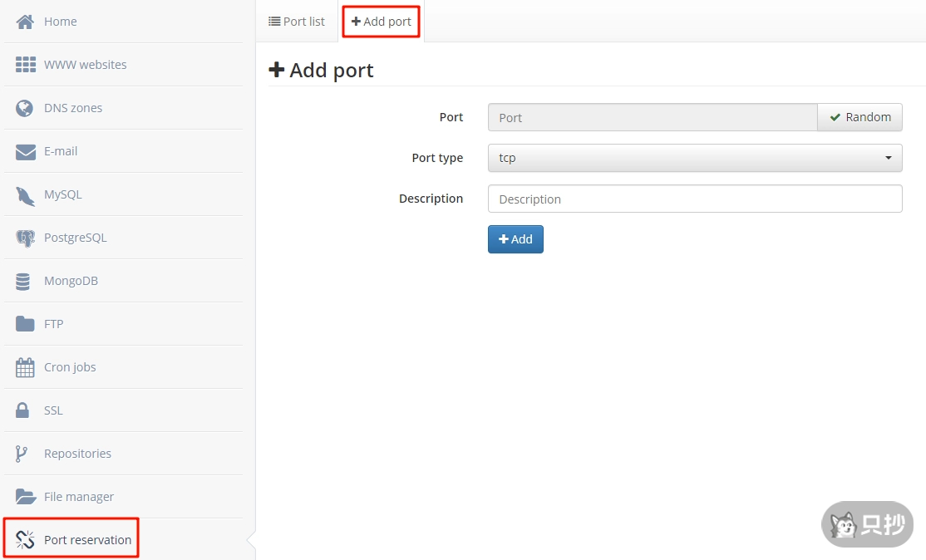This screenshot has height=560, width=926.
Task: Open the FTP sidebar link
Action: click(x=53, y=324)
